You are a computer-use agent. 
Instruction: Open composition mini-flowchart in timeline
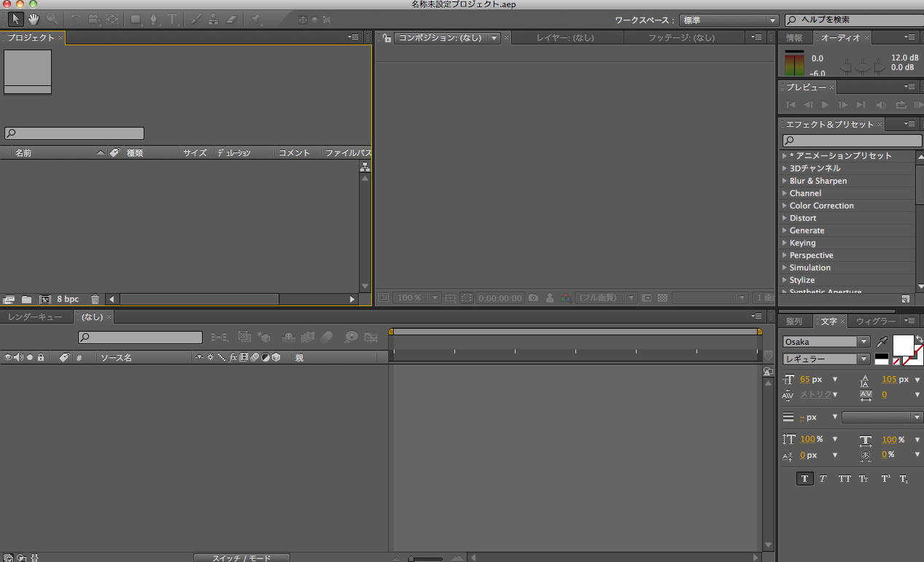(x=219, y=337)
